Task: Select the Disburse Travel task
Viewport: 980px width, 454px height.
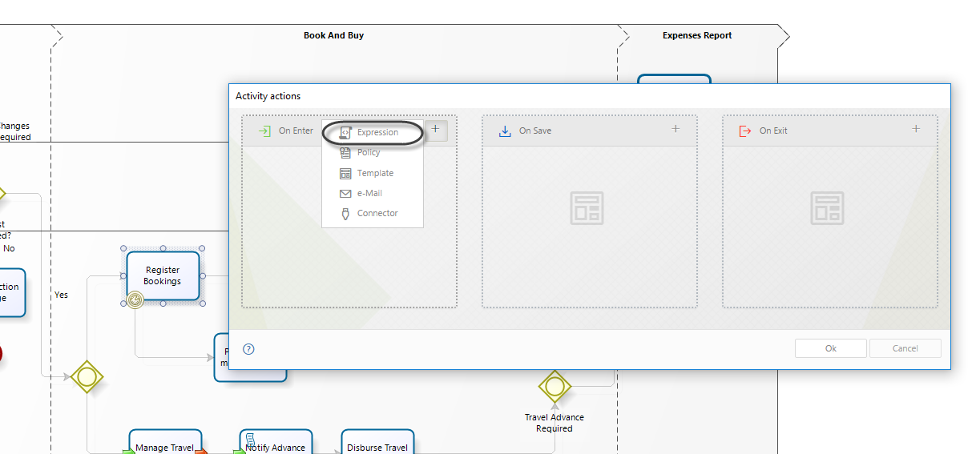Action: (377, 444)
